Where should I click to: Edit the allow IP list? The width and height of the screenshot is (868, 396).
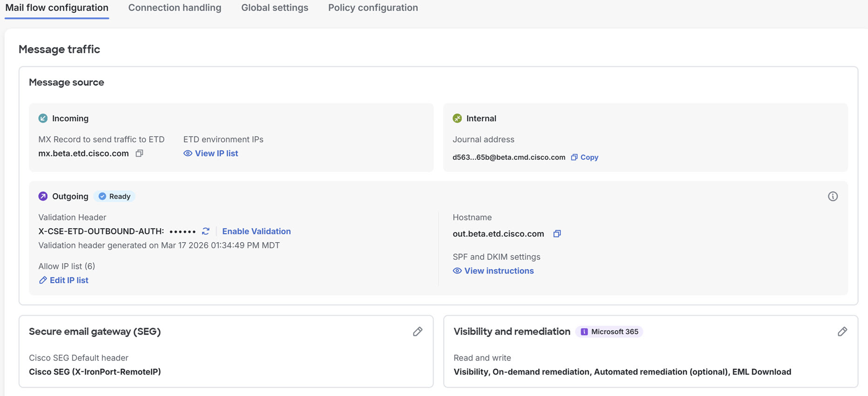(x=64, y=280)
